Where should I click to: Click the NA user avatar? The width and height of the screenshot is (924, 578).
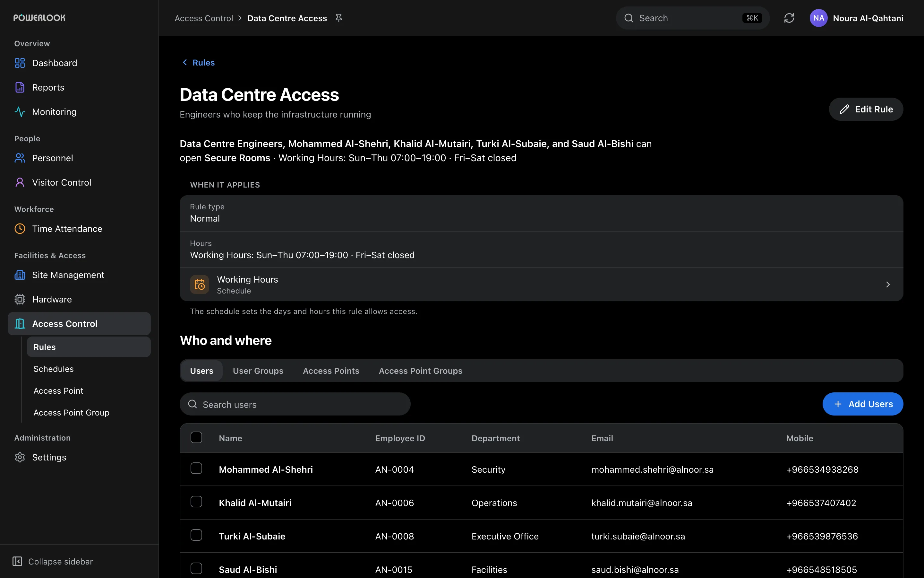point(818,18)
